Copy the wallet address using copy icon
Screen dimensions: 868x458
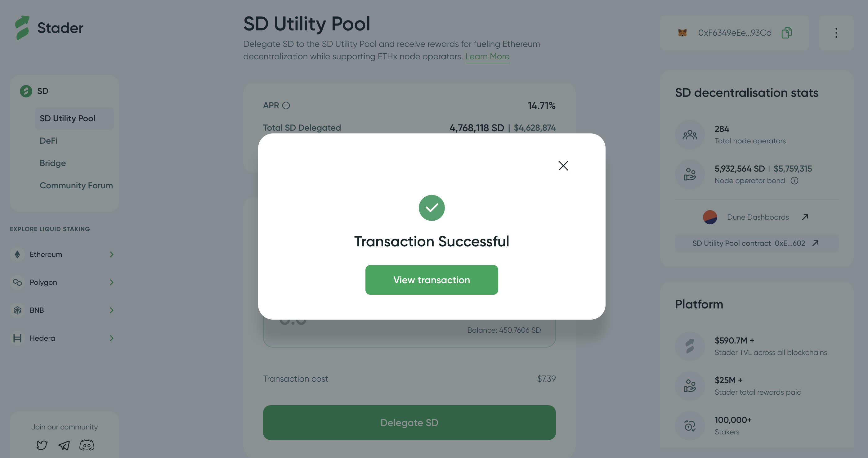click(x=786, y=33)
